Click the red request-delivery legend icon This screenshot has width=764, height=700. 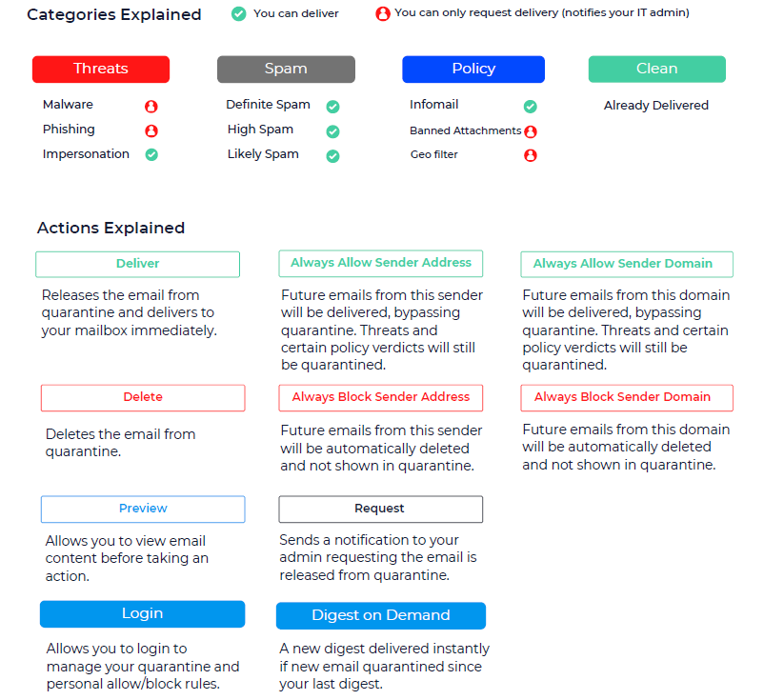tap(382, 14)
